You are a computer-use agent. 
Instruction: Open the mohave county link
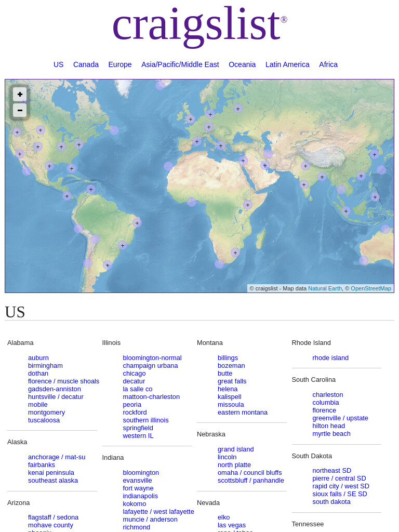point(50,525)
